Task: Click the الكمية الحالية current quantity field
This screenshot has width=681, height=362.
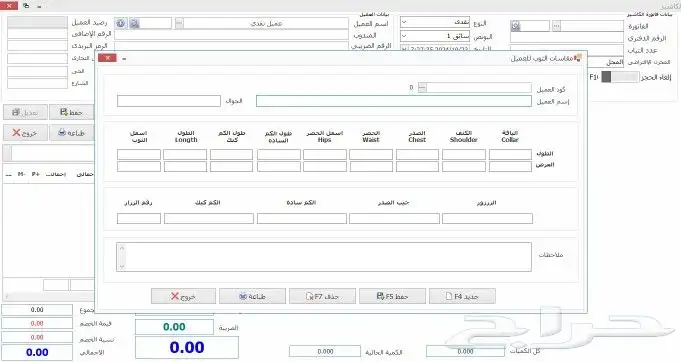Action: [x=325, y=351]
